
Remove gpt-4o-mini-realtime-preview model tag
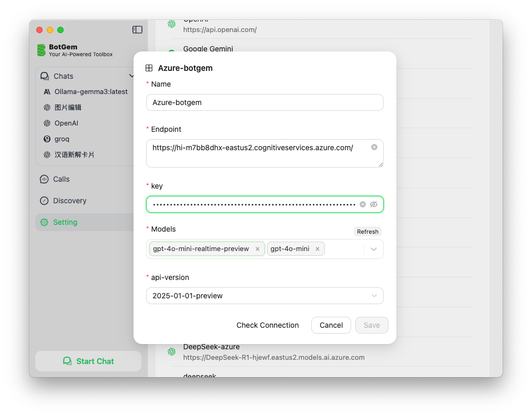[258, 249]
